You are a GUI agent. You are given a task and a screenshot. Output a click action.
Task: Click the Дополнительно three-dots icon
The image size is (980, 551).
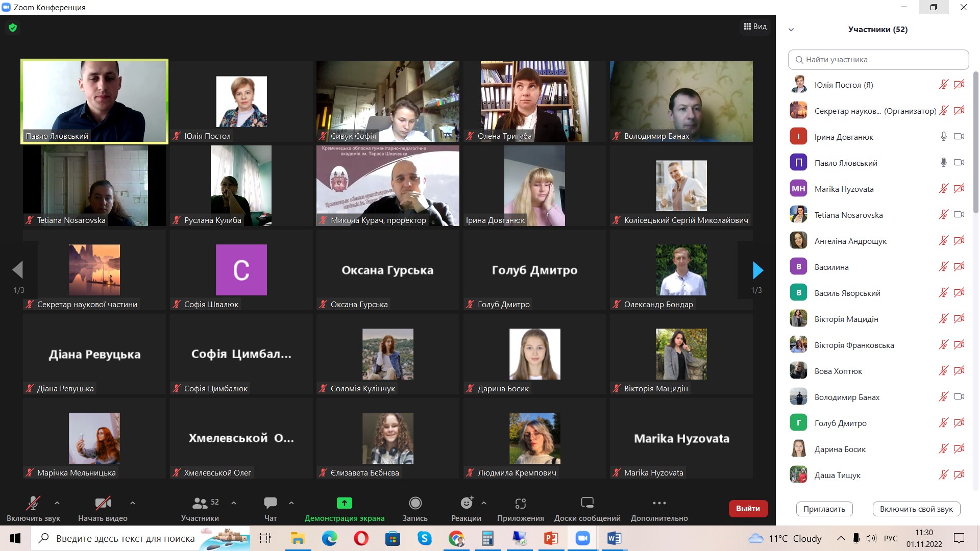(x=659, y=503)
